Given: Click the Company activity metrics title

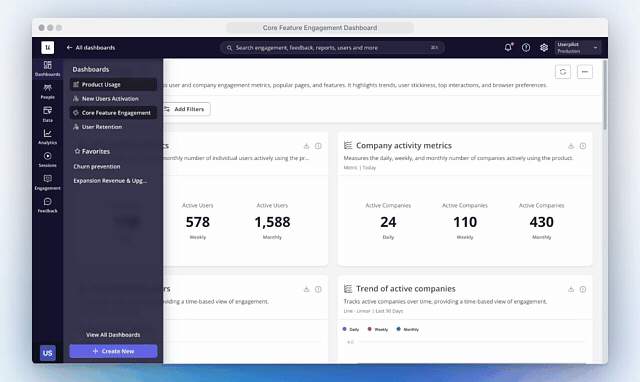Looking at the screenshot, I should coord(404,145).
